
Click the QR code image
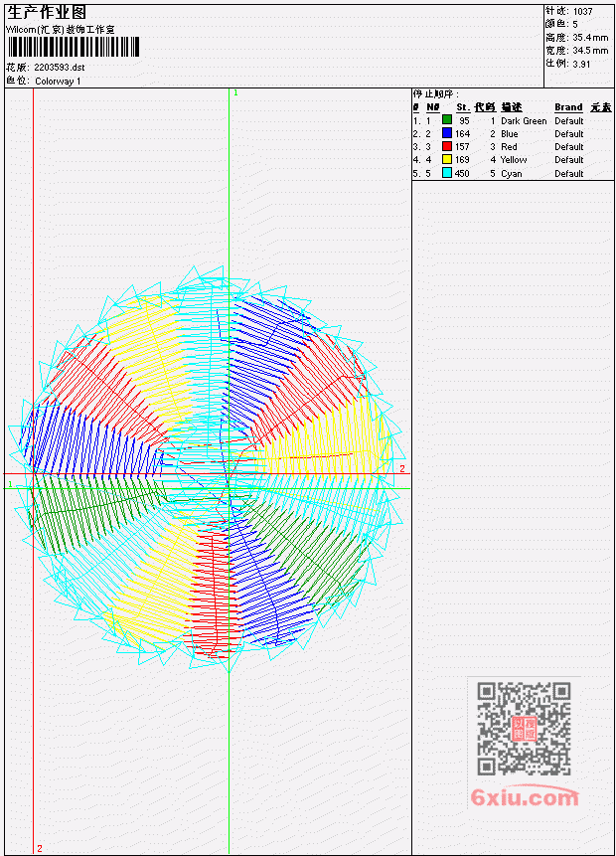[x=524, y=729]
